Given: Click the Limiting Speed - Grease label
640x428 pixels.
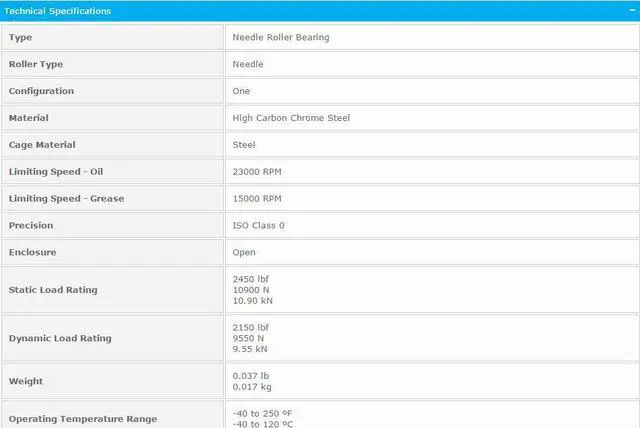Looking at the screenshot, I should coord(66,199).
